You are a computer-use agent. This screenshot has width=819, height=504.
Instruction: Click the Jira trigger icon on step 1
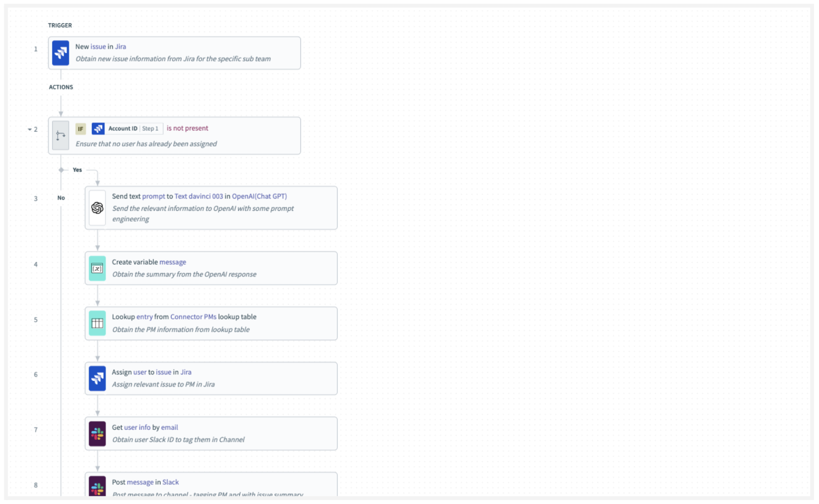[x=60, y=53]
